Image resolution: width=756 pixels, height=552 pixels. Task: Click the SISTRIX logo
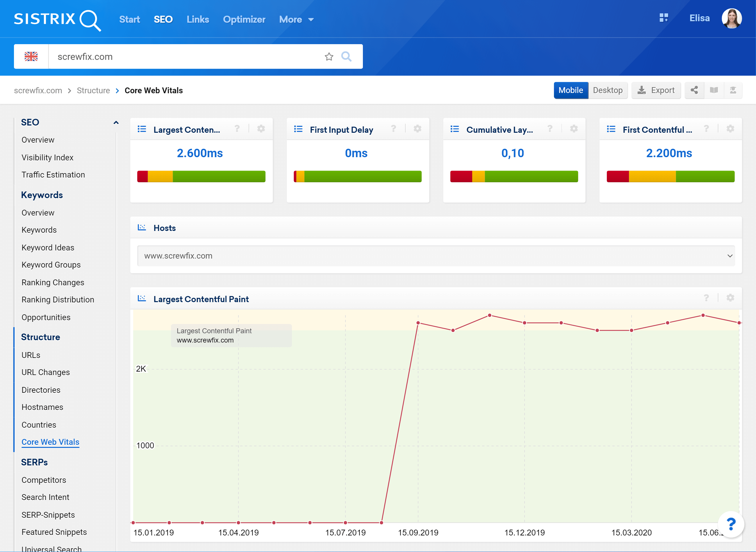[57, 20]
